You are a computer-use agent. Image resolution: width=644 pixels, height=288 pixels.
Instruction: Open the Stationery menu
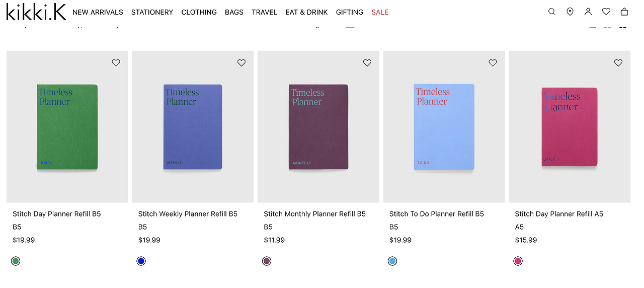[x=152, y=12]
